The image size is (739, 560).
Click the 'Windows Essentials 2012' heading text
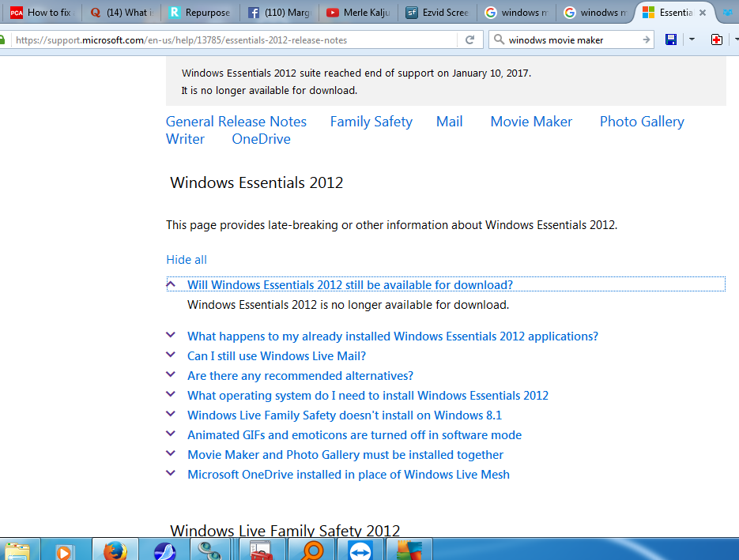tap(256, 182)
